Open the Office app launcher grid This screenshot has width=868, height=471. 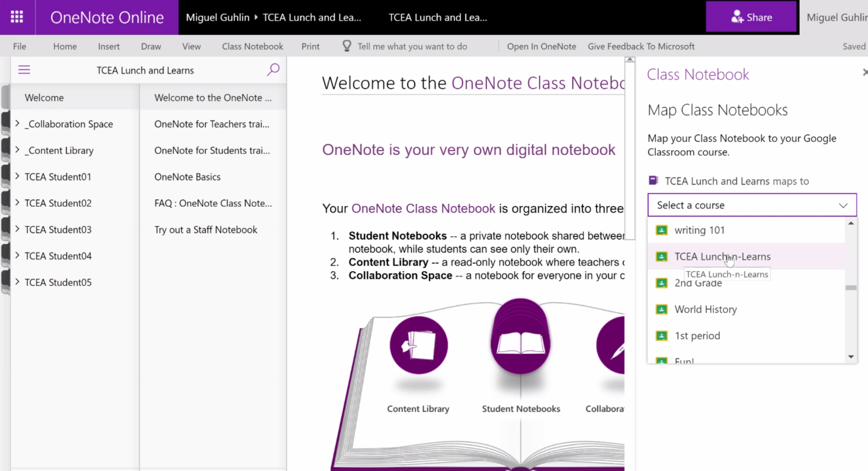click(16, 17)
